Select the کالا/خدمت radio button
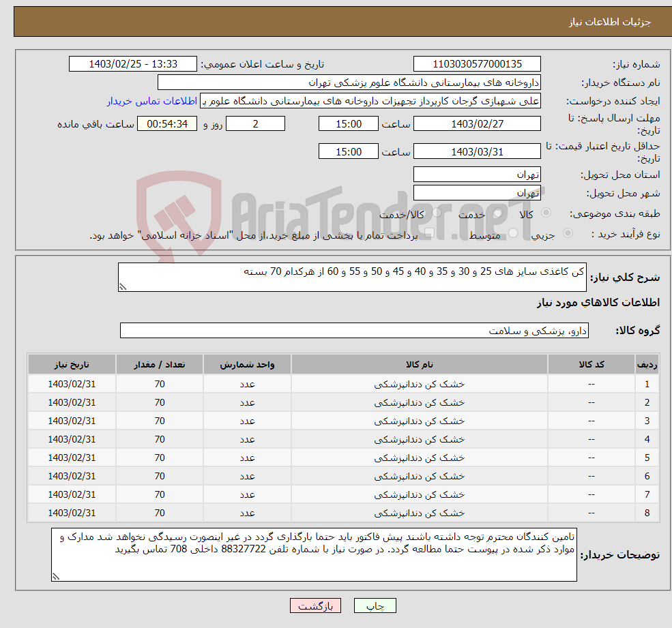This screenshot has height=628, width=672. pos(437,213)
